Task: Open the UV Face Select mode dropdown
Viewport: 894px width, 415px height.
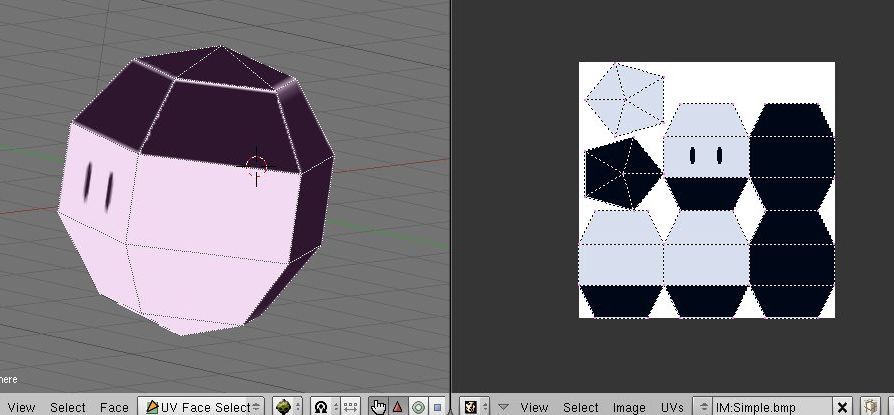Action: pos(201,407)
